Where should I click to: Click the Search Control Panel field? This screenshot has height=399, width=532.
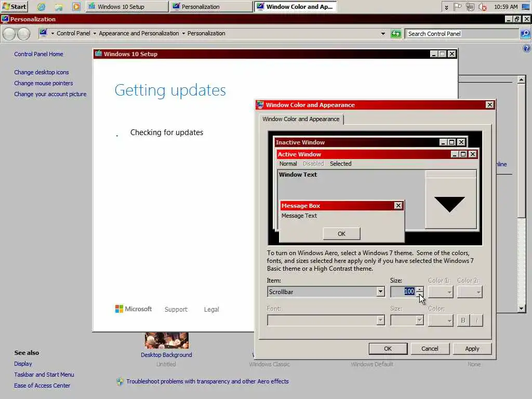click(x=462, y=34)
